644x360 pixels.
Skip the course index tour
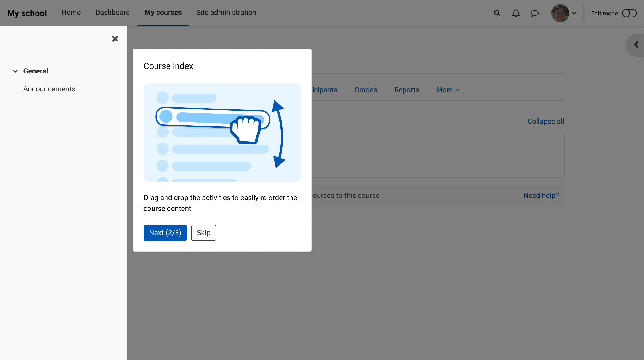pos(203,233)
